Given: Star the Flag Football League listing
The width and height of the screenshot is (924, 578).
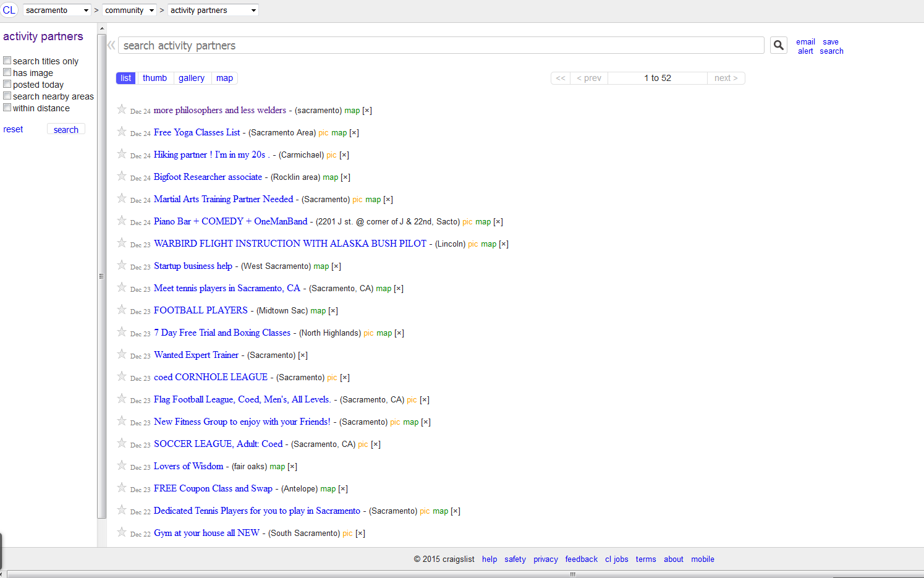Looking at the screenshot, I should (122, 399).
